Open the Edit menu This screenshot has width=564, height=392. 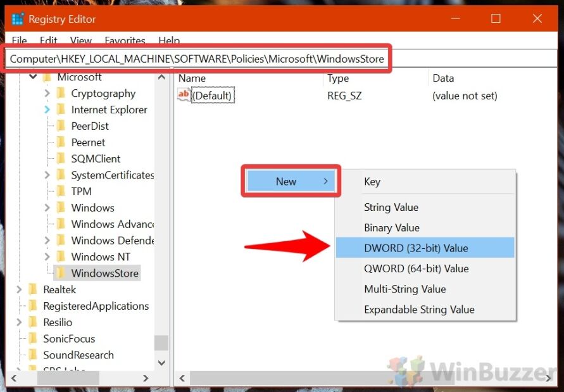point(49,40)
